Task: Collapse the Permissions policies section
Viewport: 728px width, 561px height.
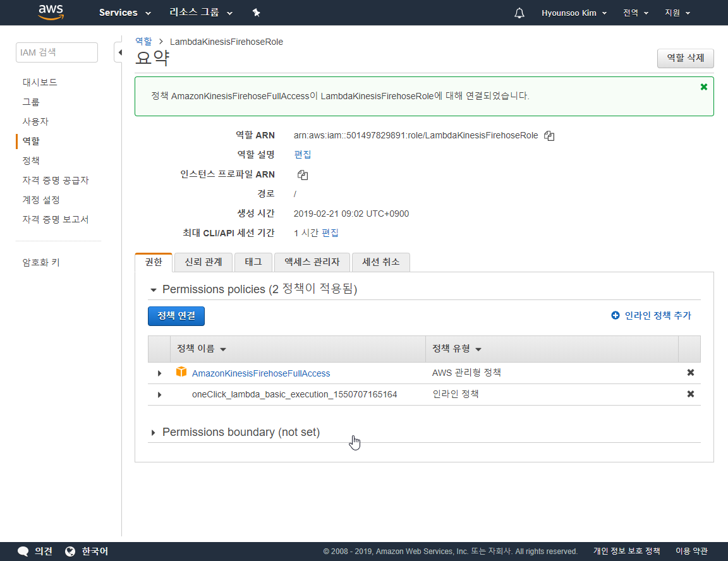Action: click(x=153, y=290)
